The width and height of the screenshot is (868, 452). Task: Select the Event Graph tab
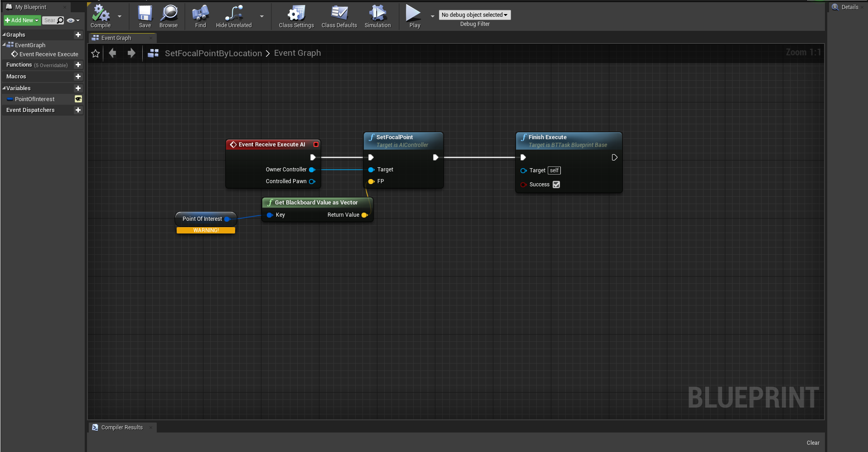tap(116, 38)
